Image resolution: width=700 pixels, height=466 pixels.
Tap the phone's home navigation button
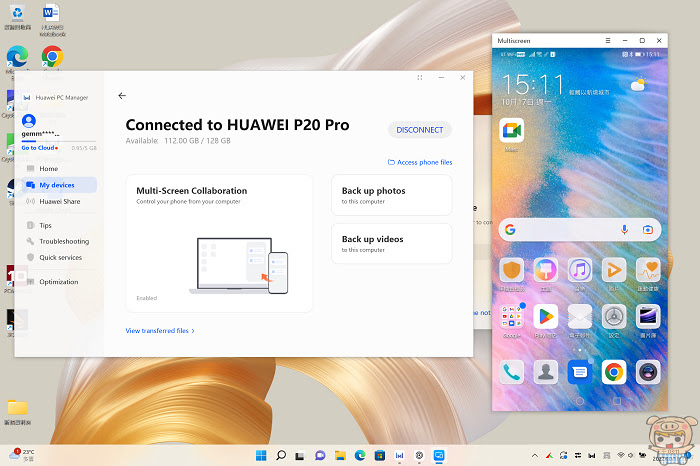579,401
